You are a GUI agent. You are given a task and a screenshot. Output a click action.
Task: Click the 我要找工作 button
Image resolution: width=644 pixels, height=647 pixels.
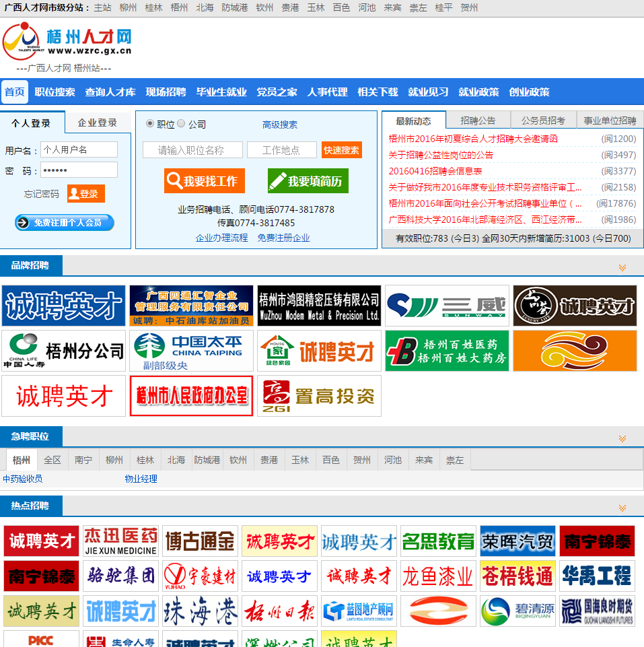(x=204, y=180)
